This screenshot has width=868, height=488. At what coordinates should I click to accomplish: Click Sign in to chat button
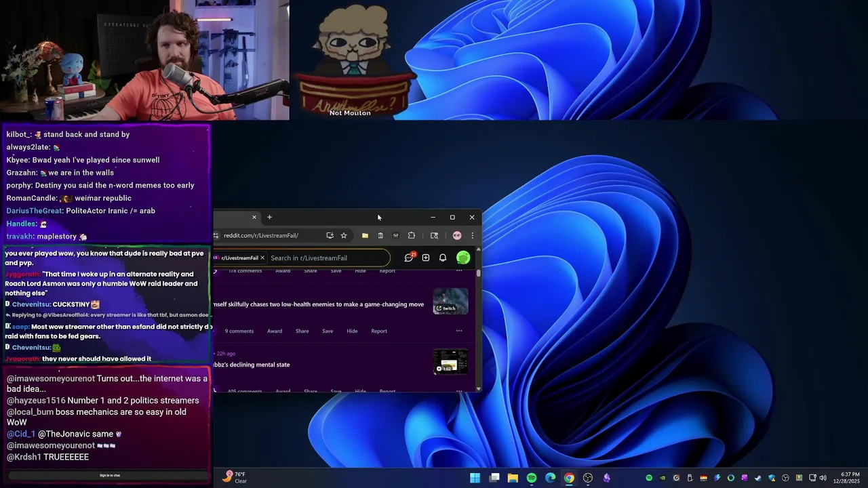coord(110,475)
